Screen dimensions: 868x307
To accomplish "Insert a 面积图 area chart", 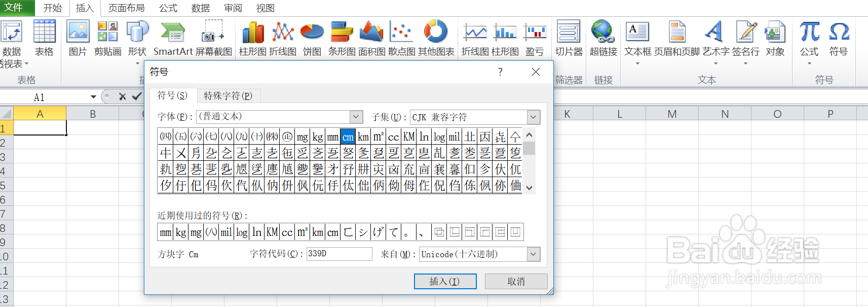I will [x=371, y=39].
